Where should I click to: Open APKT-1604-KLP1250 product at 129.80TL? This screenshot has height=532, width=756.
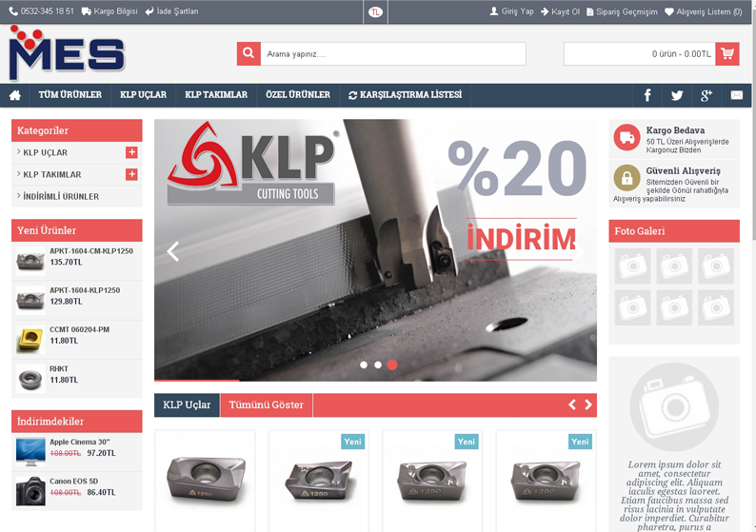point(85,290)
